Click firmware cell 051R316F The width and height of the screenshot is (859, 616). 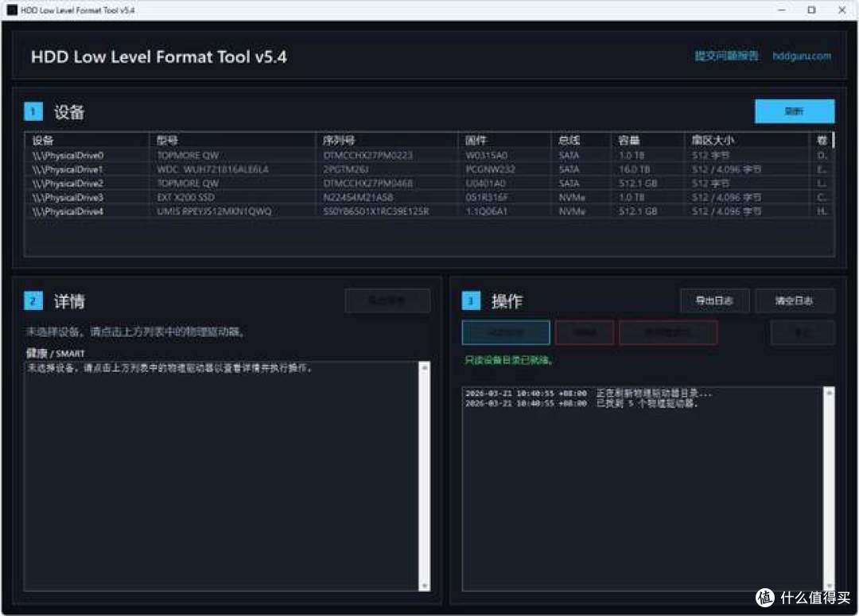487,197
